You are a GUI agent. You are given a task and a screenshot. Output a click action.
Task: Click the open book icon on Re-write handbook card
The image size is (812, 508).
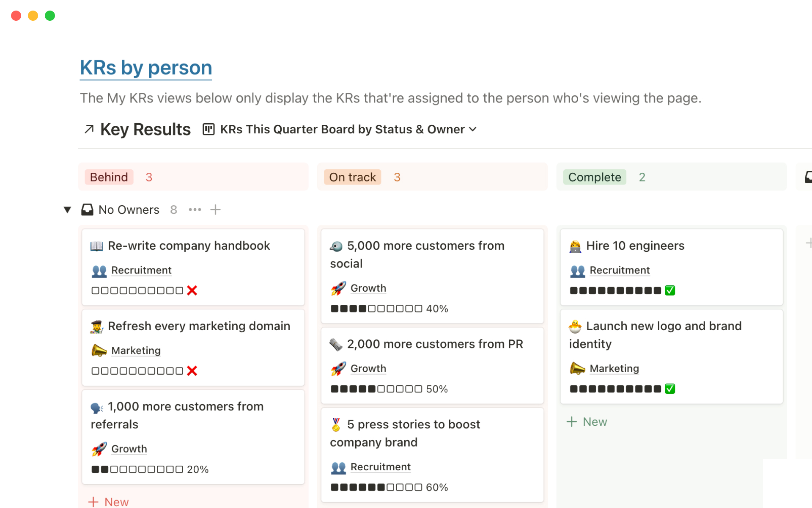96,246
